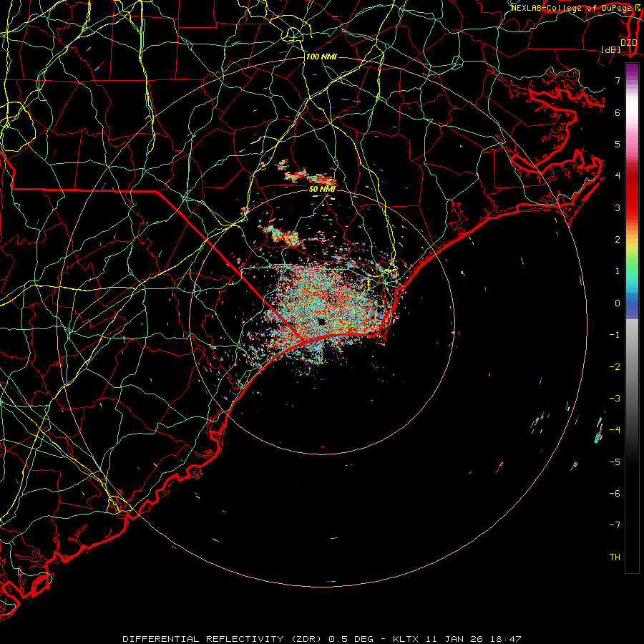
Task: Click the "[dB]" units label above the color scale
Action: [x=611, y=49]
